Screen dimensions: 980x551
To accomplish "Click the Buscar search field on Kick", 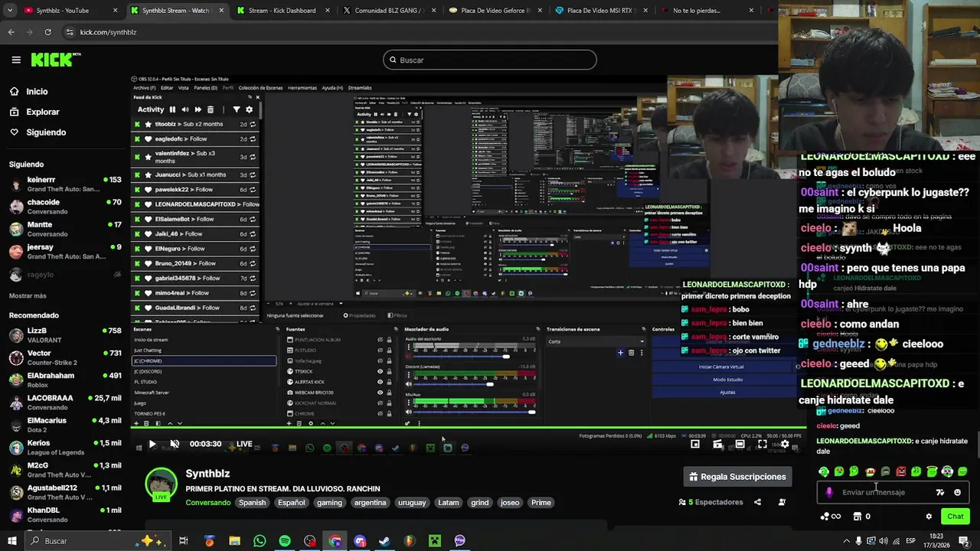I will pyautogui.click(x=490, y=60).
